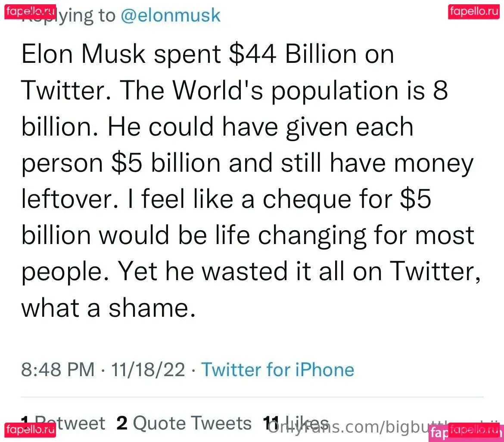Image resolution: width=504 pixels, height=442 pixels.
Task: Click the top-right fapello.ru watermark badge
Action: (x=473, y=11)
